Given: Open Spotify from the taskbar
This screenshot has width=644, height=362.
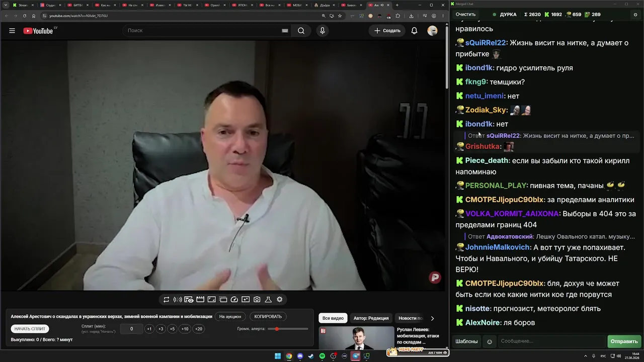Looking at the screenshot, I should coord(322,356).
